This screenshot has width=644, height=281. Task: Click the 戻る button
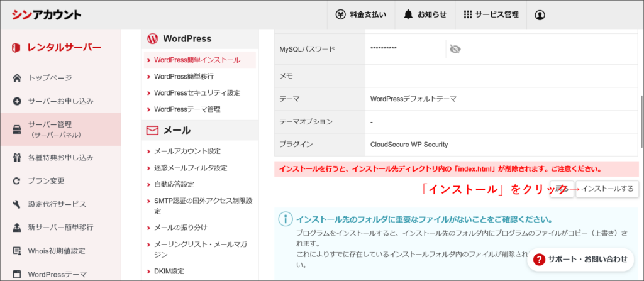(x=562, y=189)
